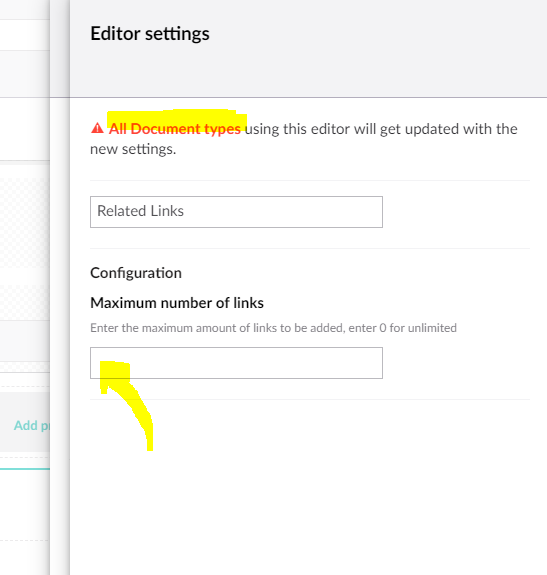Click the divider line under the Related Links field

tap(310, 248)
